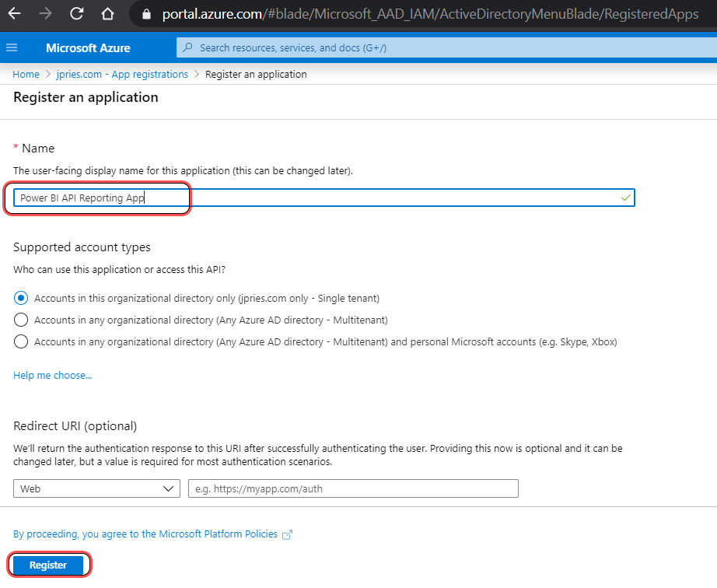Select Multitenant and personal Microsoft accounts option
The width and height of the screenshot is (717, 588).
click(21, 341)
